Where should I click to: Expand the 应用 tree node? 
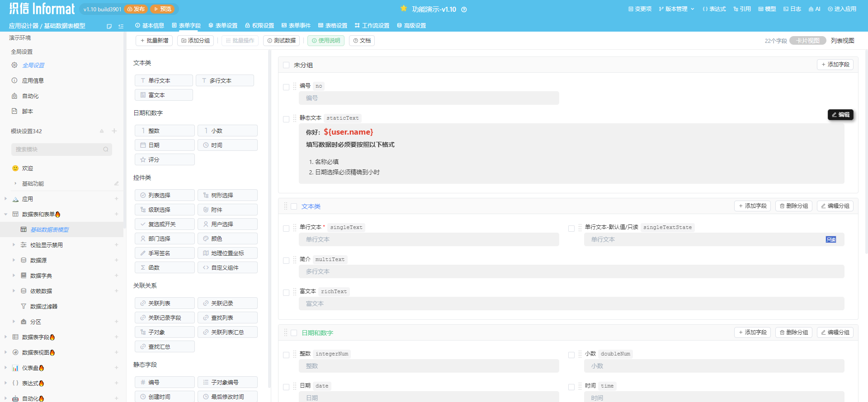point(5,199)
